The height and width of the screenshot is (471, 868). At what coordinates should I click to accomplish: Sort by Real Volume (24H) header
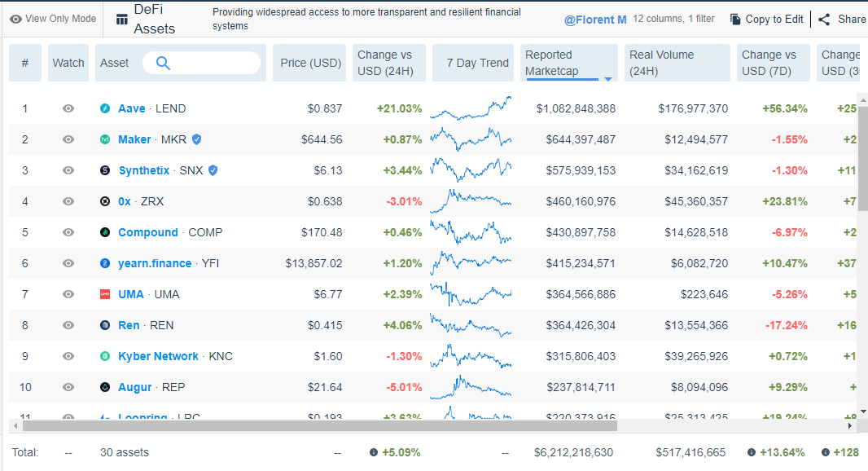tap(677, 63)
